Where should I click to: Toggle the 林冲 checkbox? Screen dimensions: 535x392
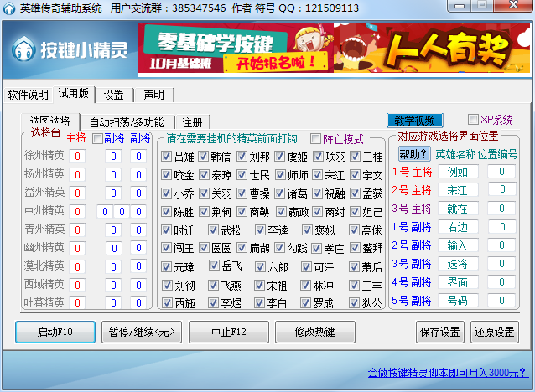(x=305, y=286)
